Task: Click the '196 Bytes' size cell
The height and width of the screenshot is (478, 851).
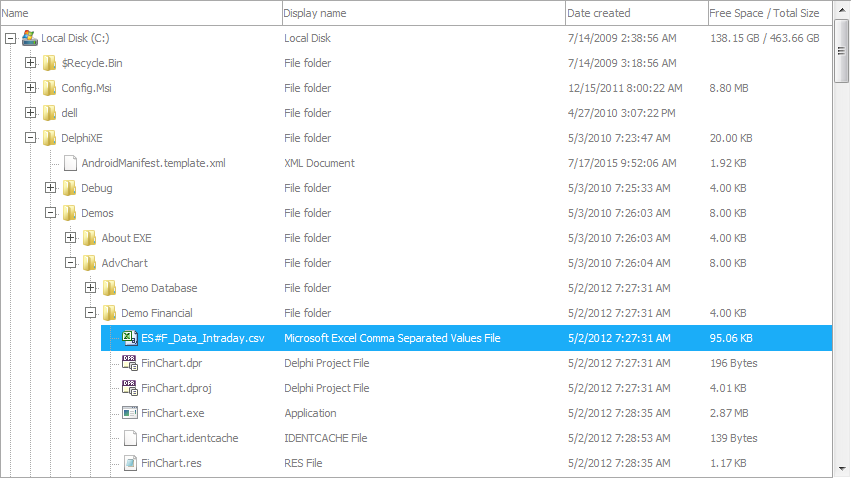Action: [734, 363]
